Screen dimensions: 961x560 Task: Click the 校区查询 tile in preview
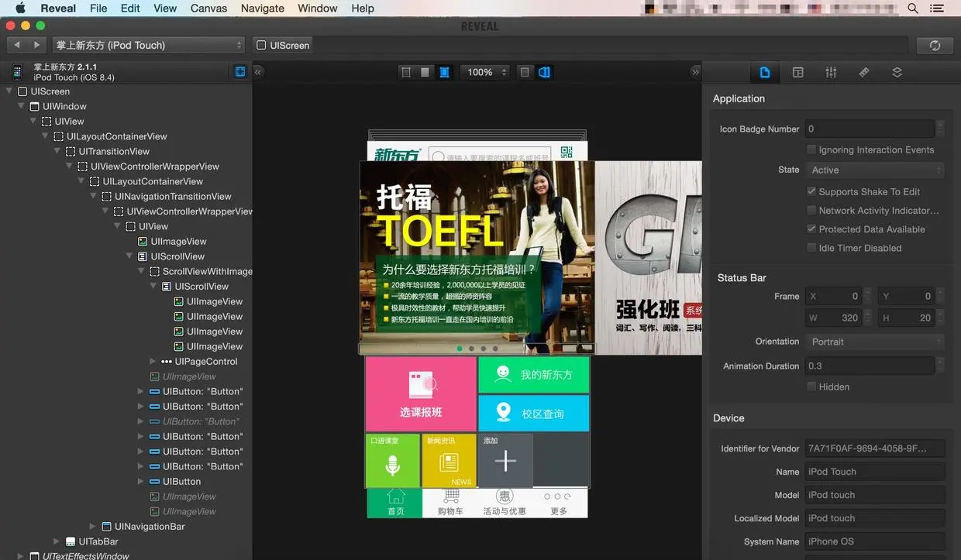[x=534, y=413]
